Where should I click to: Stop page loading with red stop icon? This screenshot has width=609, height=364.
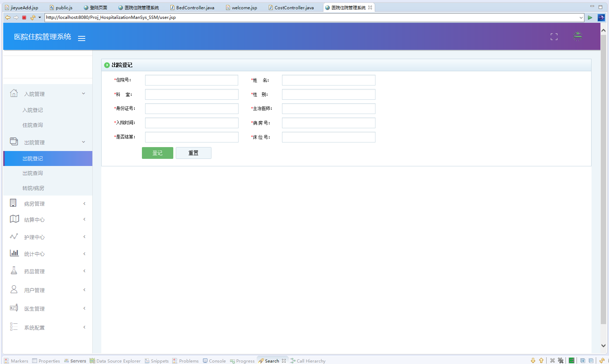pyautogui.click(x=24, y=17)
